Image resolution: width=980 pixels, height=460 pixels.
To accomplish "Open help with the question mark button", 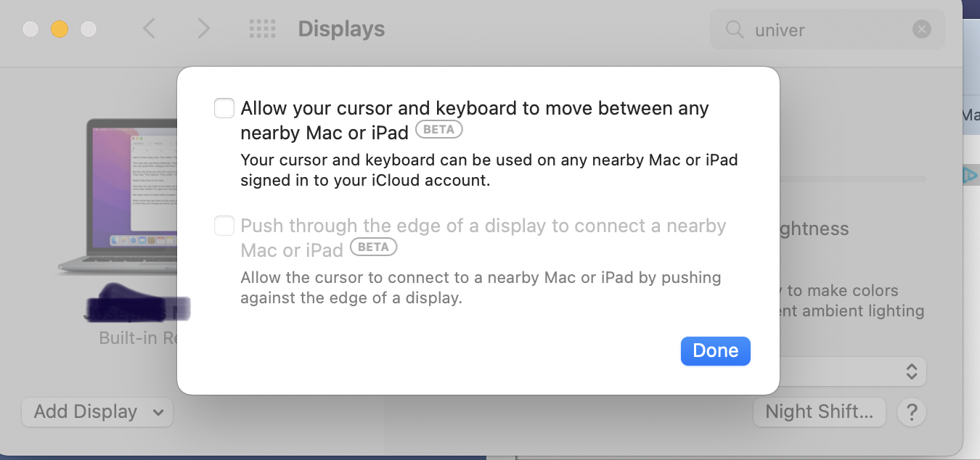I will [912, 412].
